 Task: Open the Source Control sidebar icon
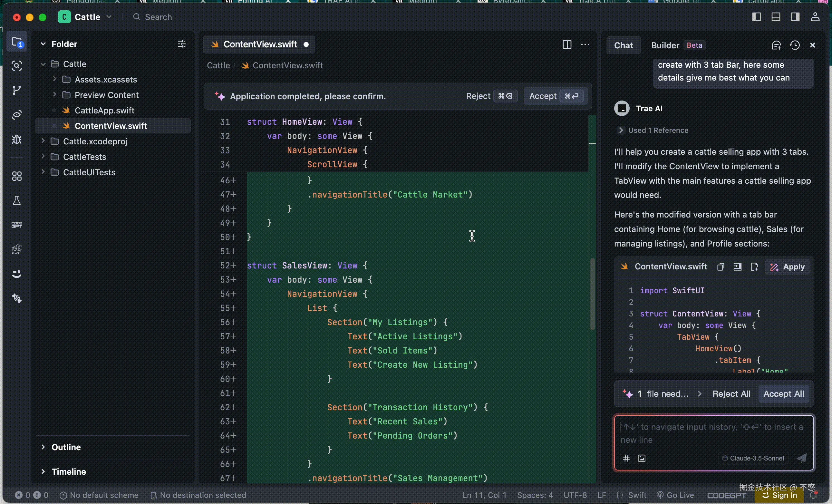(16, 90)
